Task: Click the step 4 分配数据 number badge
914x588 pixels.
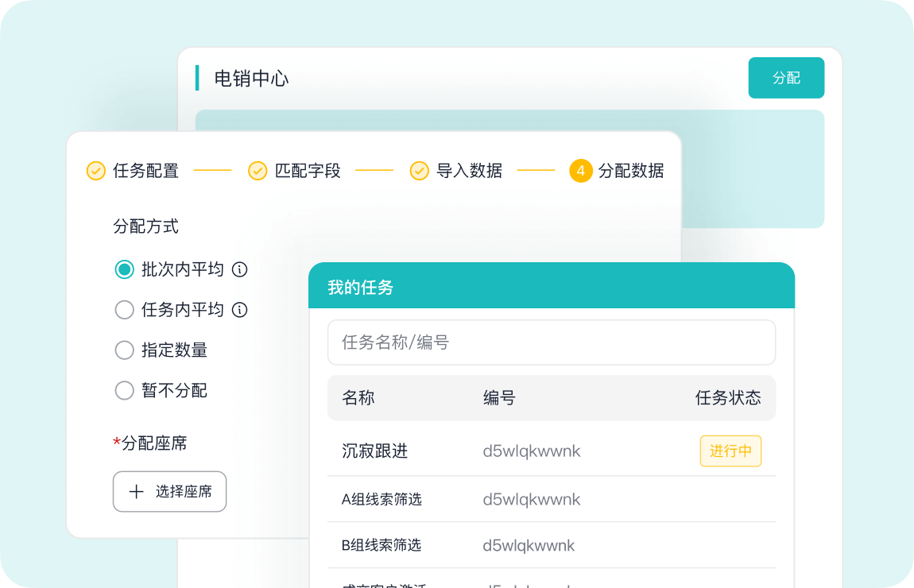Action: pos(581,171)
